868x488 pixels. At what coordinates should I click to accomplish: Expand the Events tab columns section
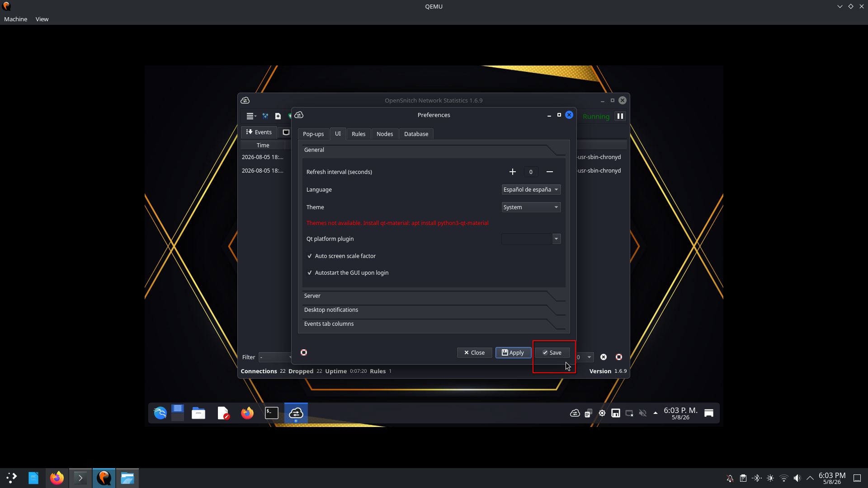point(433,324)
